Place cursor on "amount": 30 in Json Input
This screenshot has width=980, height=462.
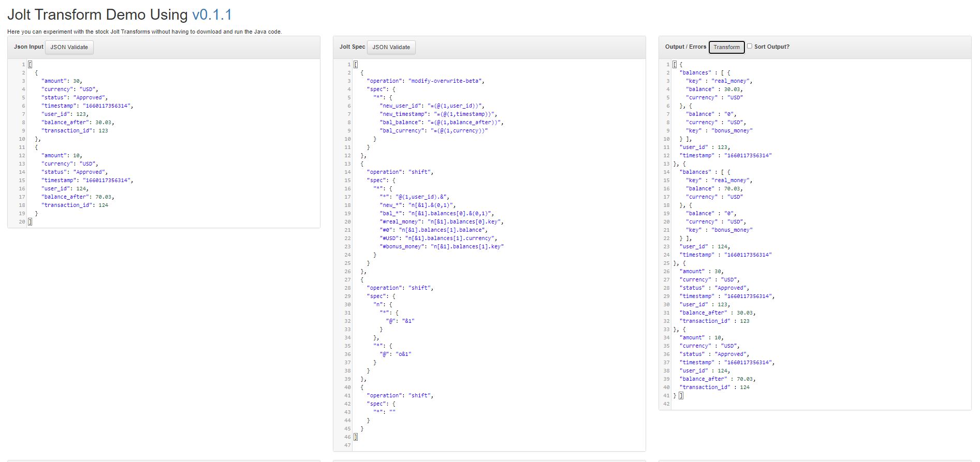click(x=62, y=81)
